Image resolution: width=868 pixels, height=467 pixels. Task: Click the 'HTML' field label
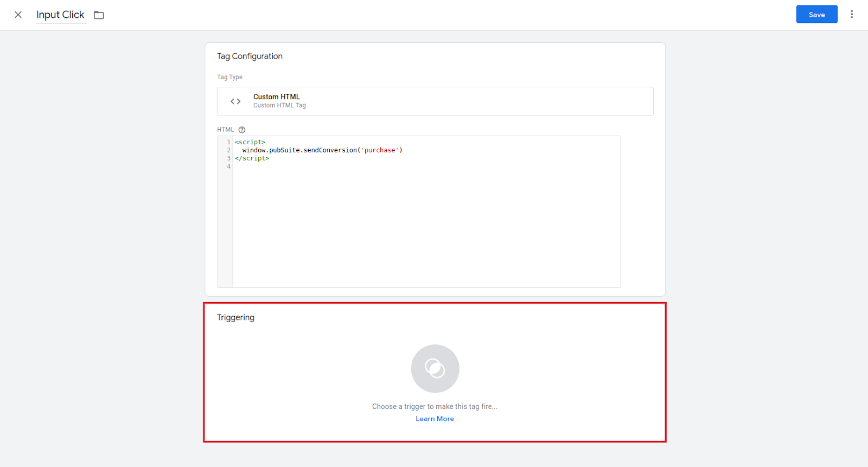pos(225,130)
